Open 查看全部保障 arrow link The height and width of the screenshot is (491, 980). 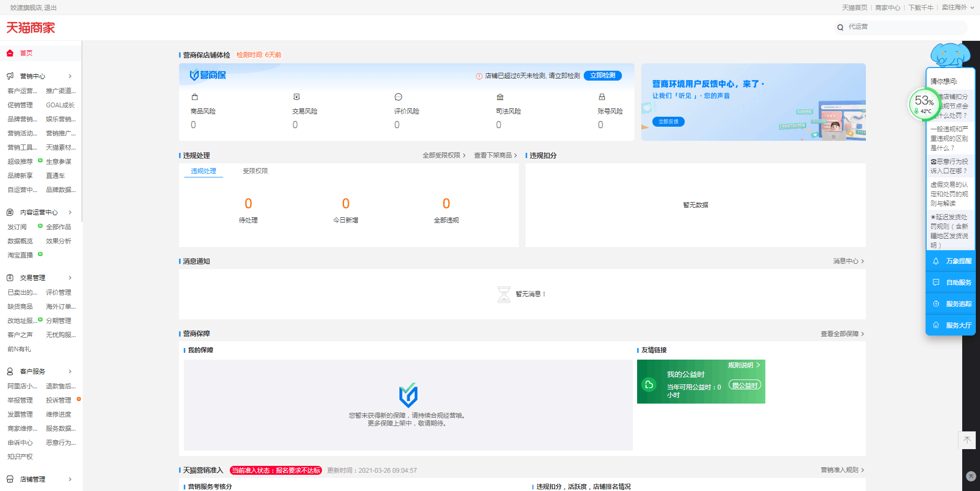pos(842,334)
